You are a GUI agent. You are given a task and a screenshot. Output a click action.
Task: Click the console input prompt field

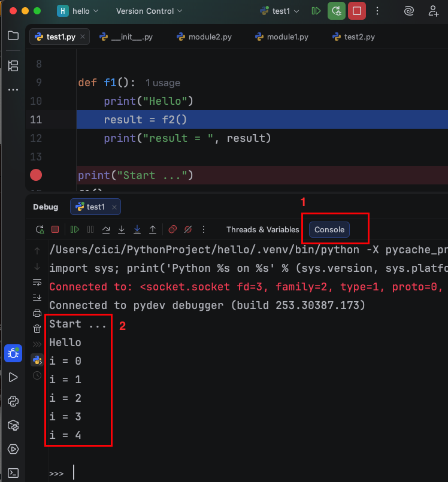tap(180, 473)
